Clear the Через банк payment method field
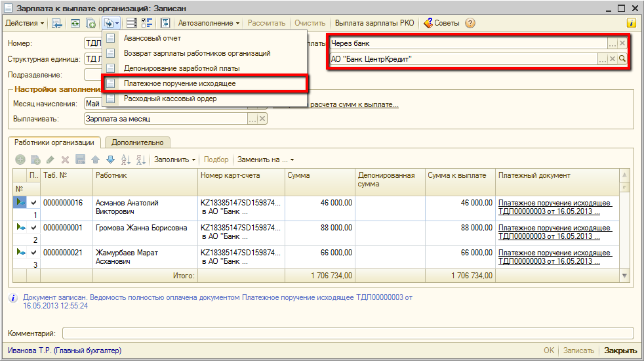Viewport: 644px width, 361px height. pos(622,43)
